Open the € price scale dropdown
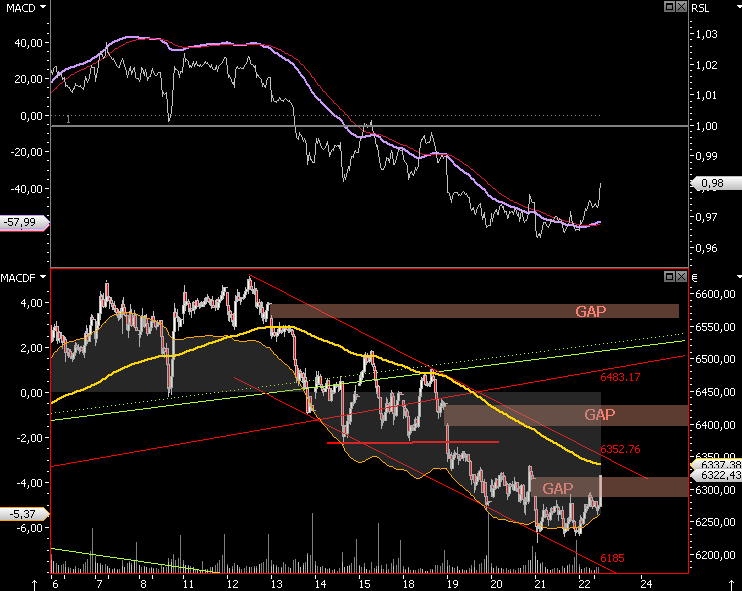 point(739,277)
